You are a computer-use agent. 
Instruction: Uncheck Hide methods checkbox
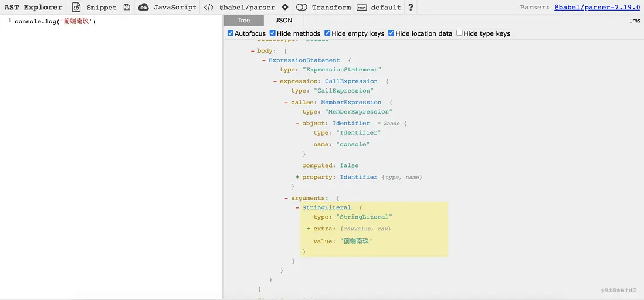pyautogui.click(x=272, y=33)
